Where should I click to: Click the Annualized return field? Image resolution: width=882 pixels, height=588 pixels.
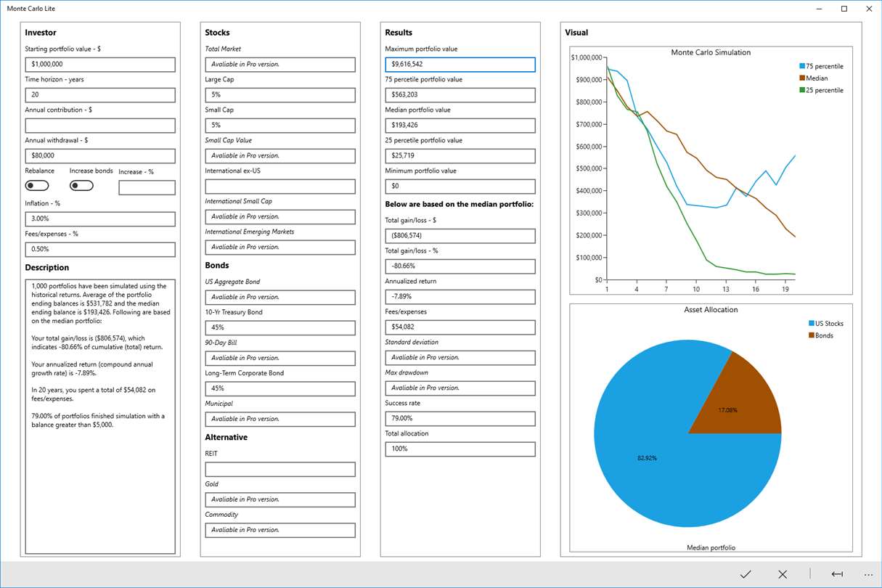click(x=460, y=297)
